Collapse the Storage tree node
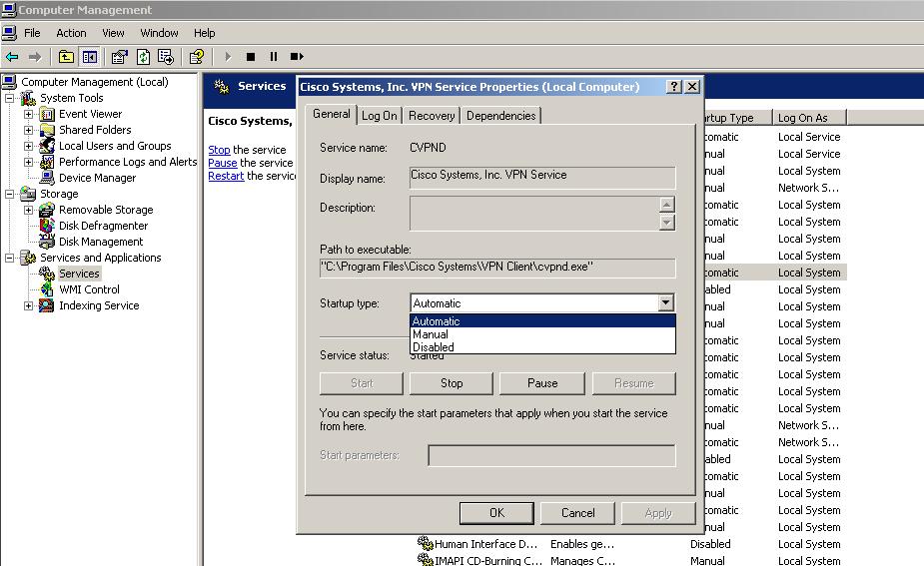This screenshot has width=924, height=566. click(x=10, y=195)
